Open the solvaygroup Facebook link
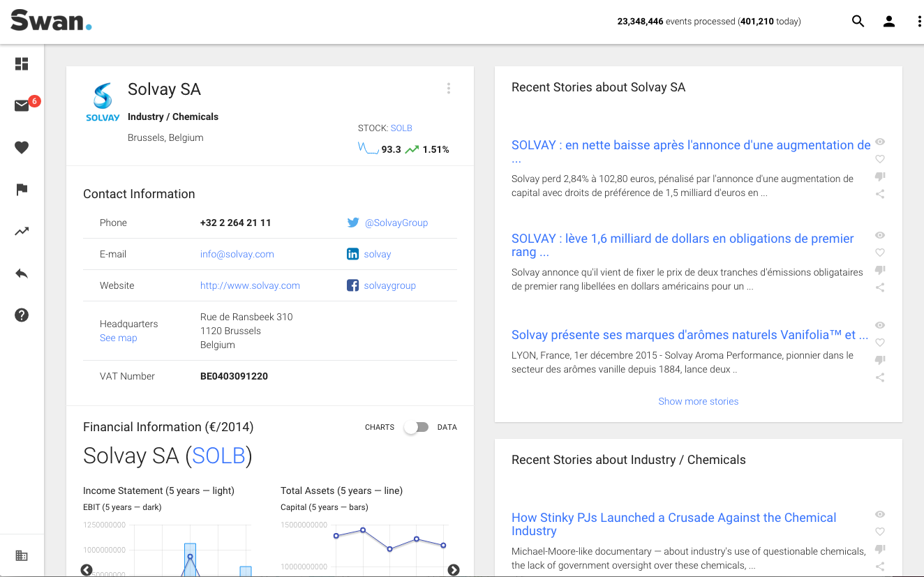This screenshot has width=924, height=577. click(390, 285)
